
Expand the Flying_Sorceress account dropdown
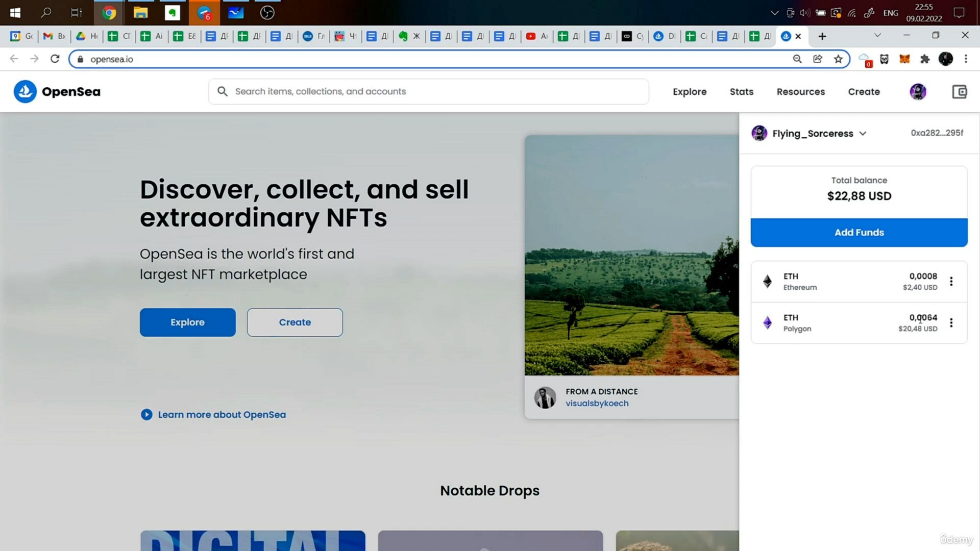click(863, 134)
